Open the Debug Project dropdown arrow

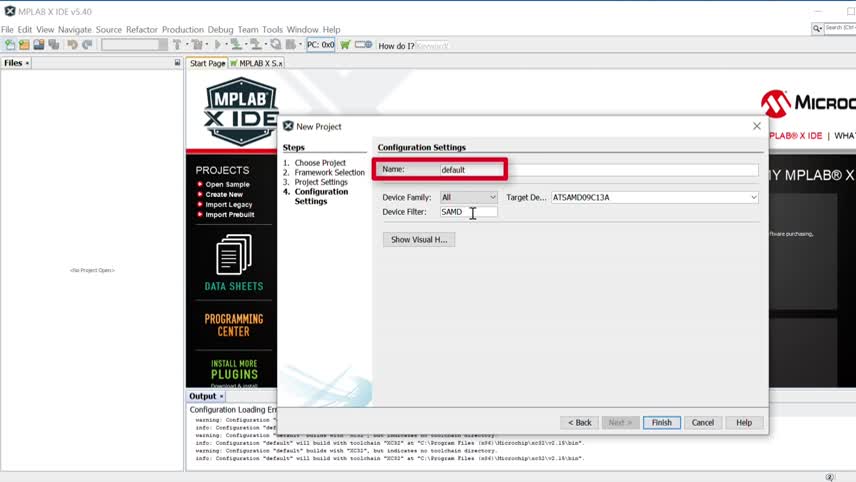tap(300, 45)
